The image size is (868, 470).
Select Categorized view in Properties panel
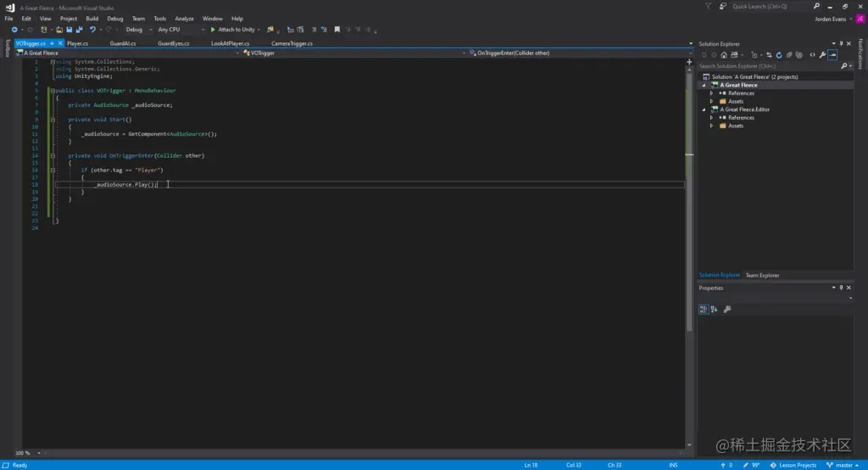pyautogui.click(x=704, y=310)
